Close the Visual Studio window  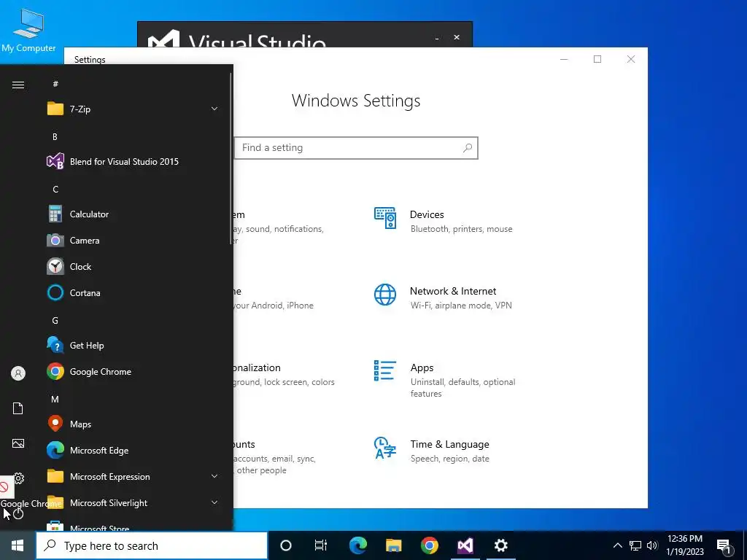point(457,37)
